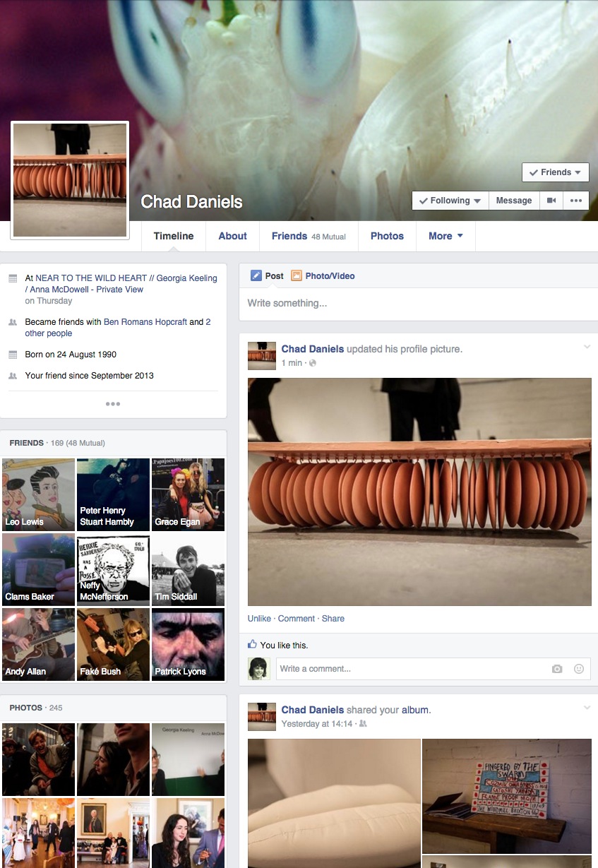Switch to the About tab
Image resolution: width=598 pixels, height=868 pixels.
click(232, 236)
